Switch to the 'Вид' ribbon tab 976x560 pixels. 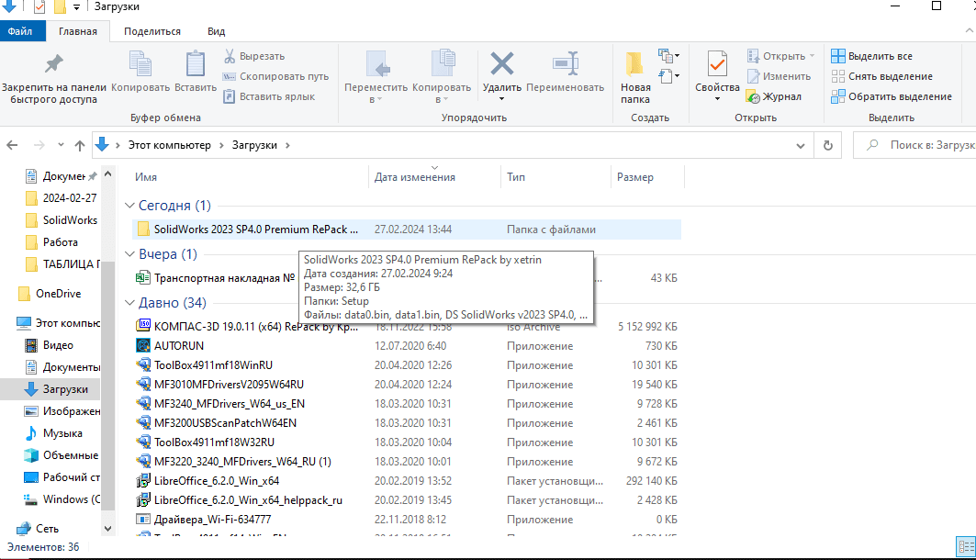[x=216, y=31]
